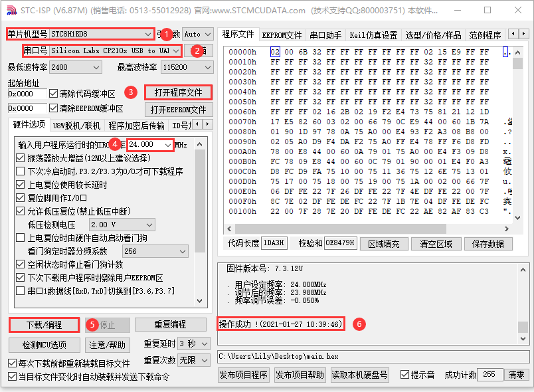The width and height of the screenshot is (534, 392).
Task: Click 发布项目程序 button
Action: point(243,375)
